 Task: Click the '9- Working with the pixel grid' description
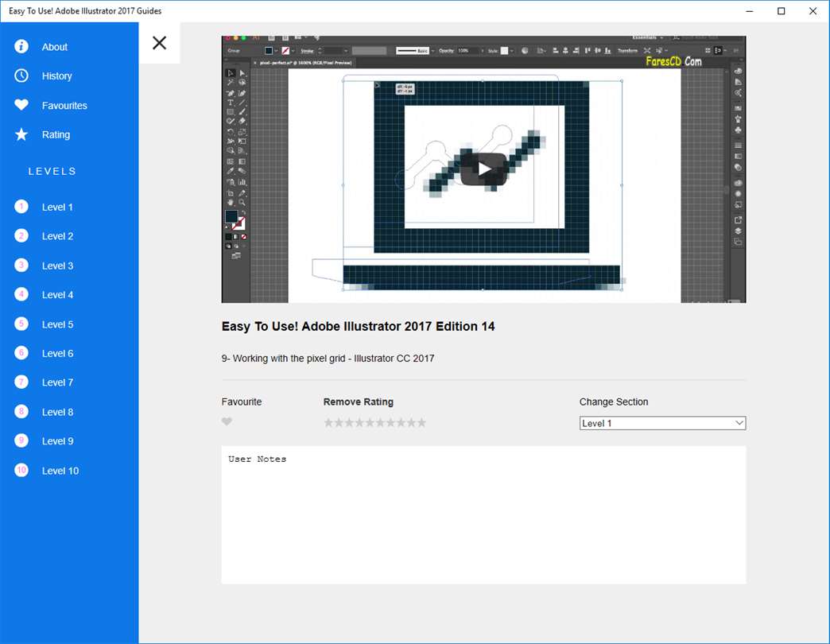click(x=328, y=359)
